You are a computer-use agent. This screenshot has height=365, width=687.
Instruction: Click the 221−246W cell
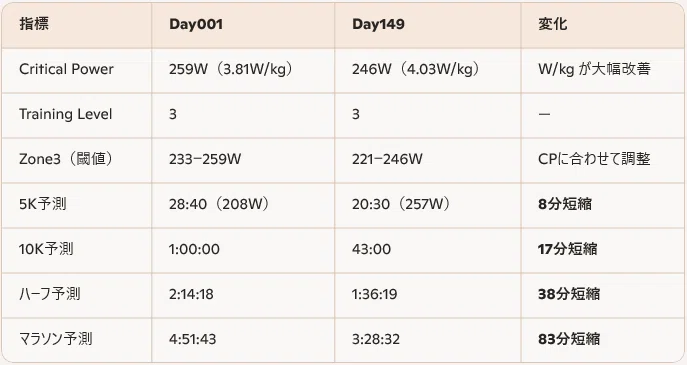387,159
